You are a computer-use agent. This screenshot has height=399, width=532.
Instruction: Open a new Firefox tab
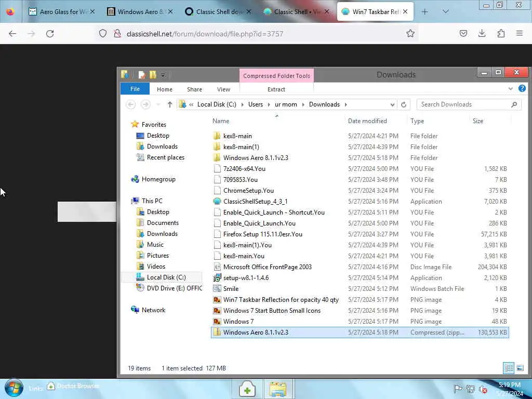(x=424, y=11)
